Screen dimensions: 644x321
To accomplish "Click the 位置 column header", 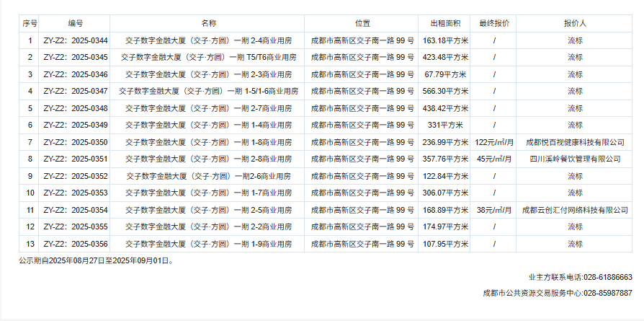I will [x=362, y=24].
